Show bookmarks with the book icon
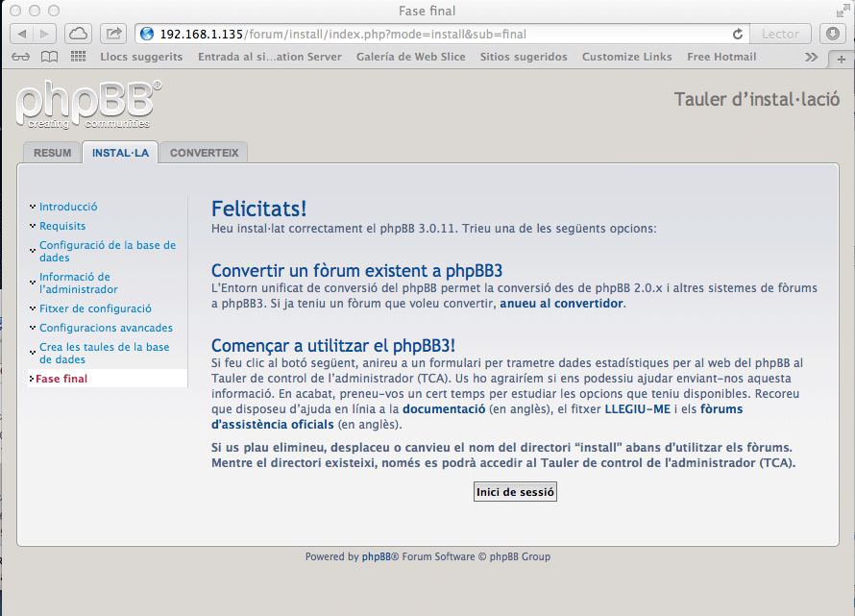This screenshot has height=616, width=855. [50, 57]
